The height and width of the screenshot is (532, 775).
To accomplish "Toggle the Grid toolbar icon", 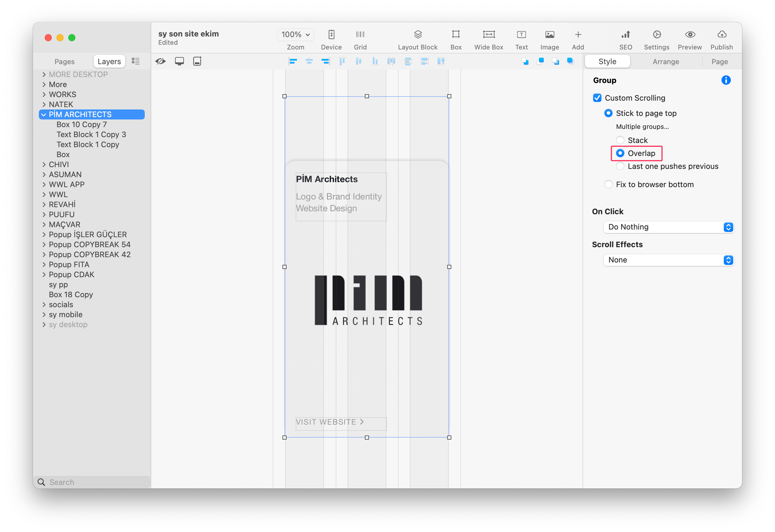I will click(360, 34).
